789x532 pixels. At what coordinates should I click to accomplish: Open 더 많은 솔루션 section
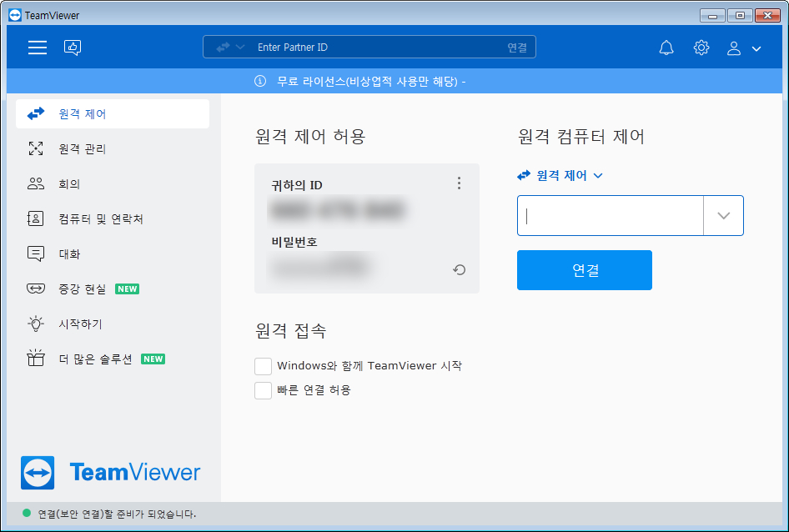[113, 359]
